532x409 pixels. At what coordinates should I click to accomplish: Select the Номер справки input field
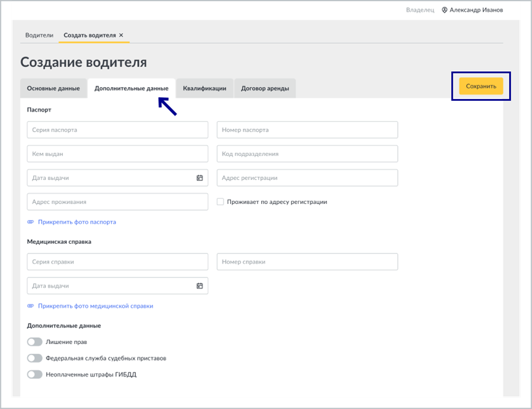coord(307,261)
